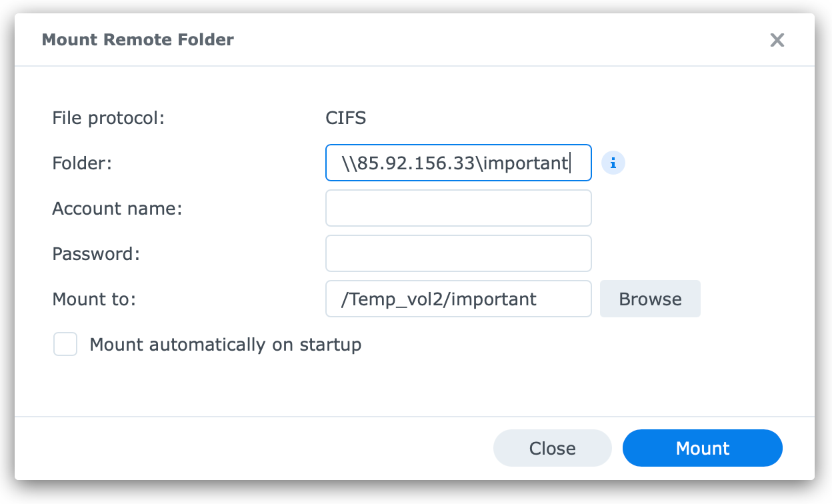
Task: Click the CIFS protocol value text
Action: pos(346,119)
